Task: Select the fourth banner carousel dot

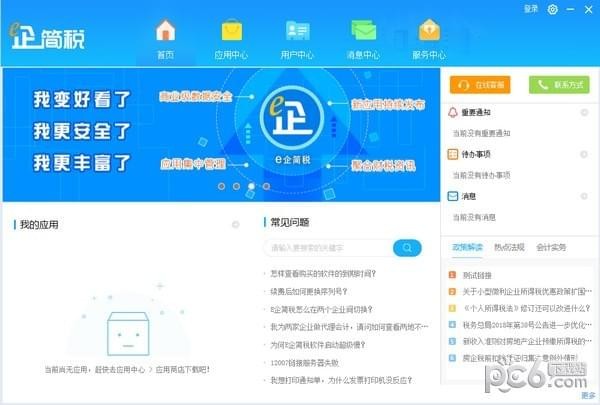Action: (x=266, y=186)
